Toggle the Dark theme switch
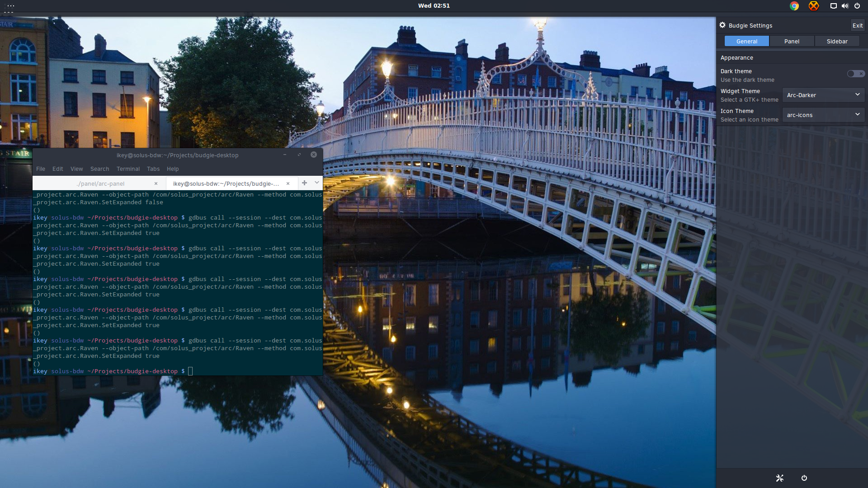The image size is (868, 488). coord(856,74)
